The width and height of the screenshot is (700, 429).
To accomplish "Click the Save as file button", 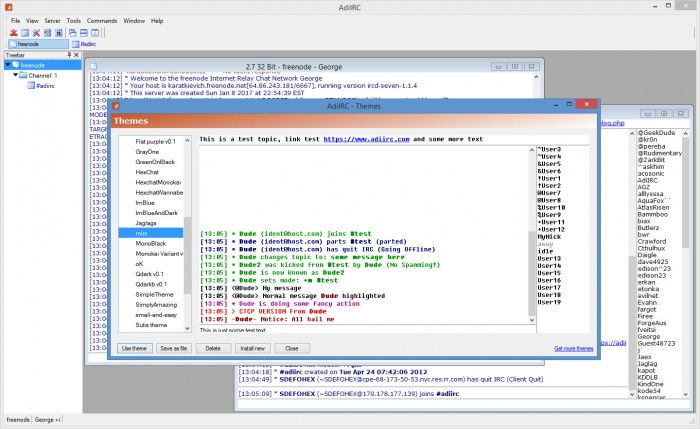I will (174, 348).
